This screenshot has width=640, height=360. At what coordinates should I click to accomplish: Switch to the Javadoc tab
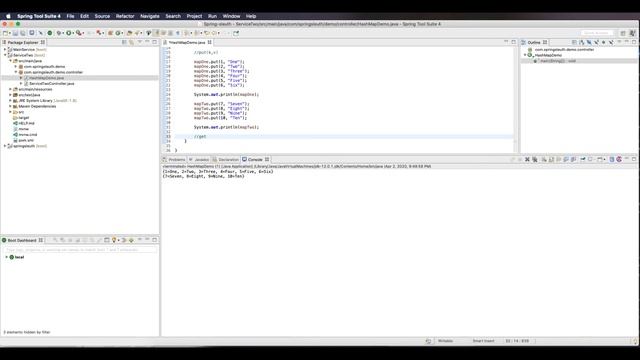click(x=199, y=160)
